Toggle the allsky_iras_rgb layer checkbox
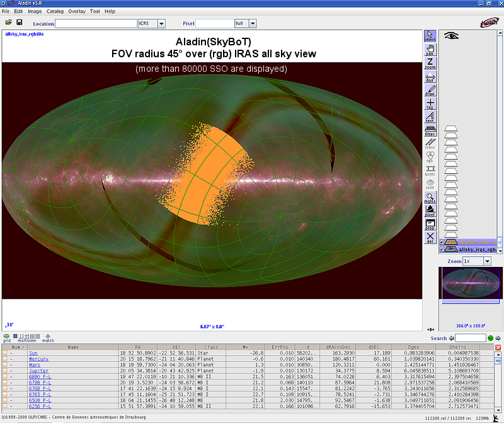This screenshot has height=428, width=504. (443, 250)
